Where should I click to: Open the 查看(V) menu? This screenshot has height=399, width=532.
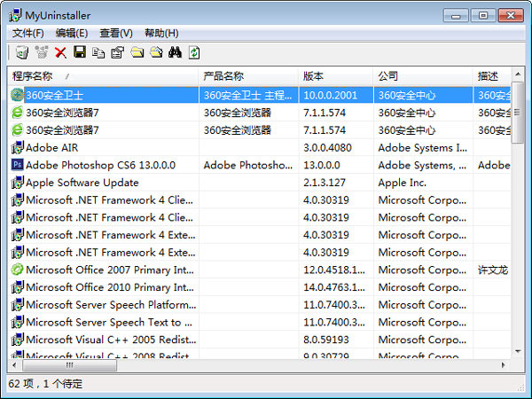[x=116, y=34]
